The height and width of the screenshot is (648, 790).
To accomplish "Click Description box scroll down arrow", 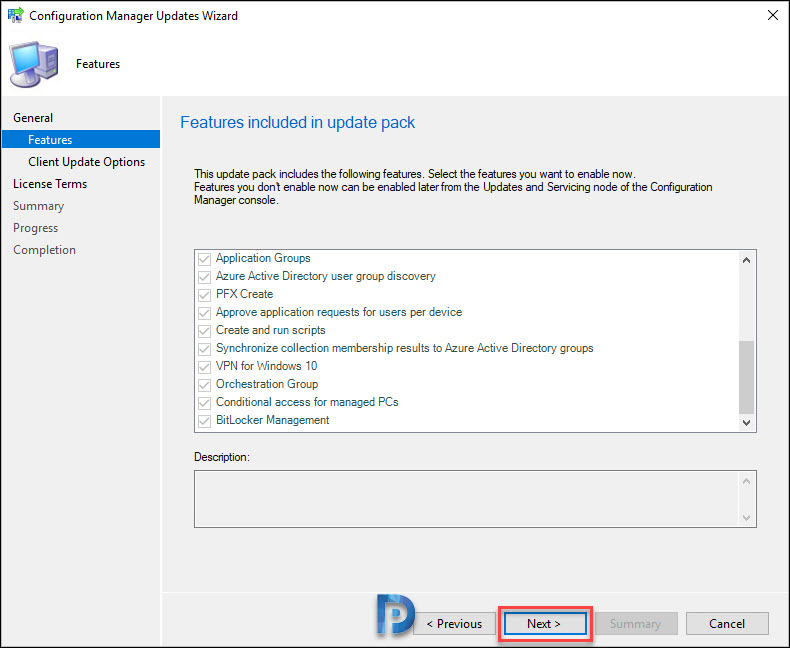I will (747, 517).
